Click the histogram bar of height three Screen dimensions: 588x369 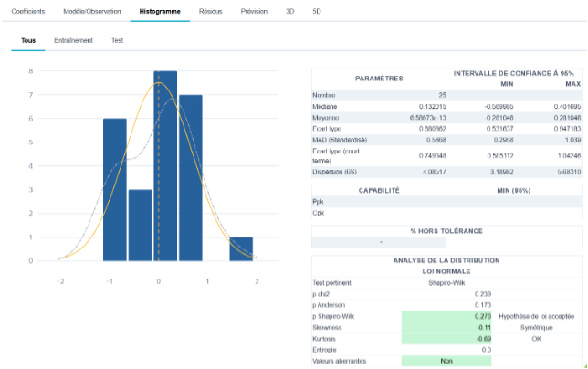(141, 226)
